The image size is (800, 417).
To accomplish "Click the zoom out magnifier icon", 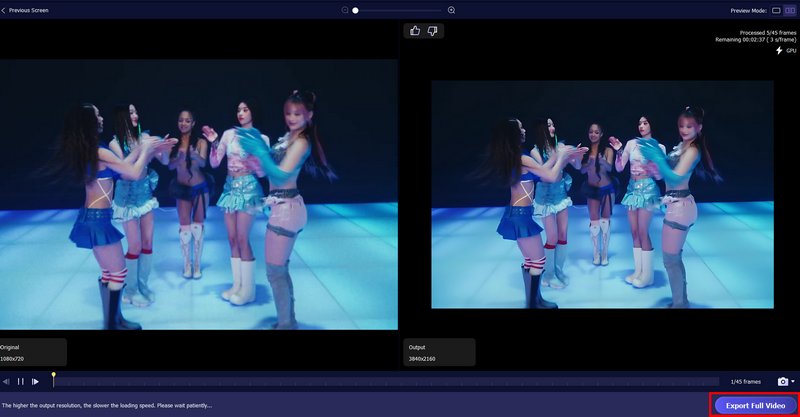I will click(x=345, y=10).
